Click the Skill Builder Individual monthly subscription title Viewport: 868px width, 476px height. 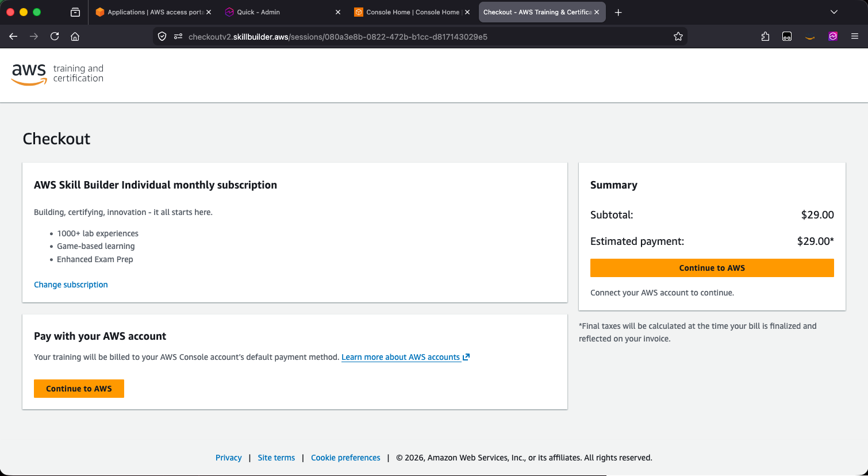click(155, 185)
